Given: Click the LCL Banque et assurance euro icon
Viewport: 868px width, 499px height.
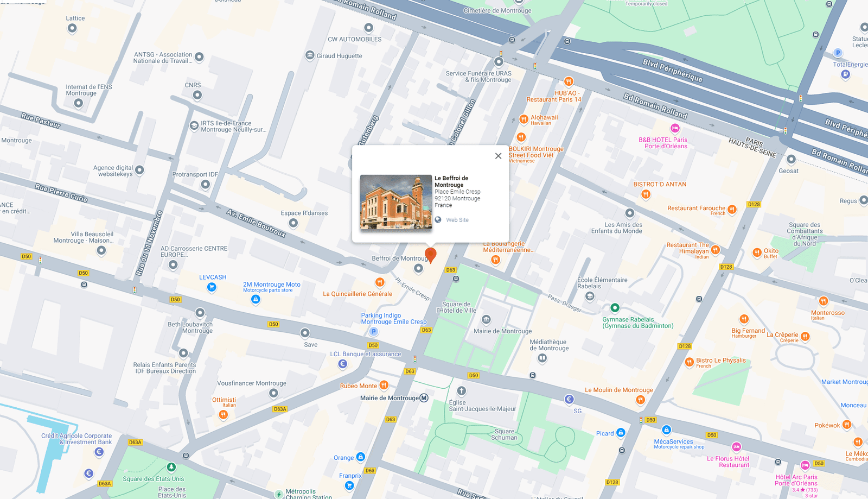Looking at the screenshot, I should 342,364.
